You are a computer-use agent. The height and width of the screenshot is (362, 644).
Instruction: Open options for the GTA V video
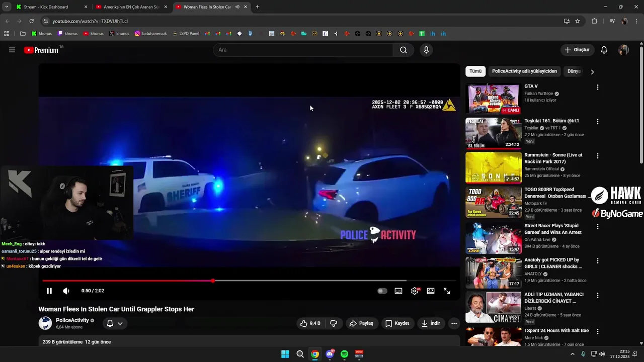pyautogui.click(x=598, y=87)
